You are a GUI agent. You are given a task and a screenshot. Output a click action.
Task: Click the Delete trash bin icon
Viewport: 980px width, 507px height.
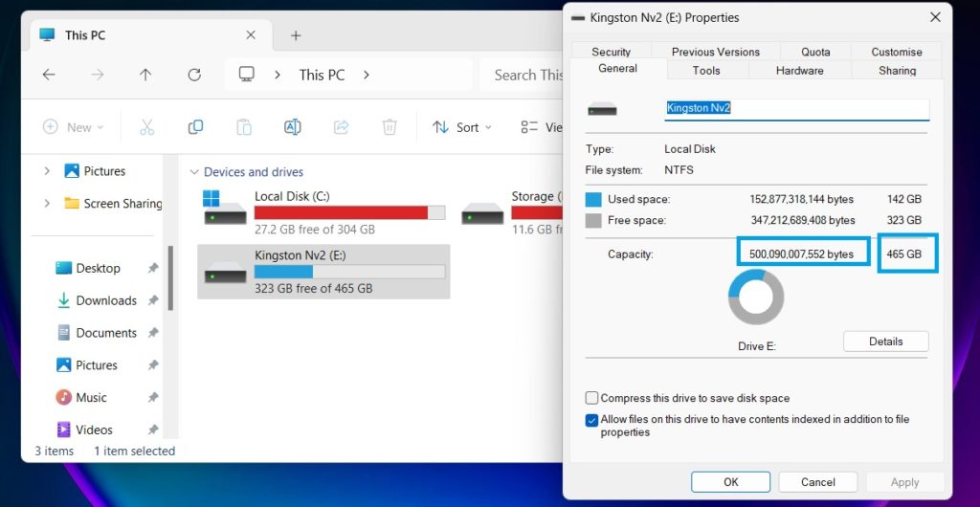(390, 127)
